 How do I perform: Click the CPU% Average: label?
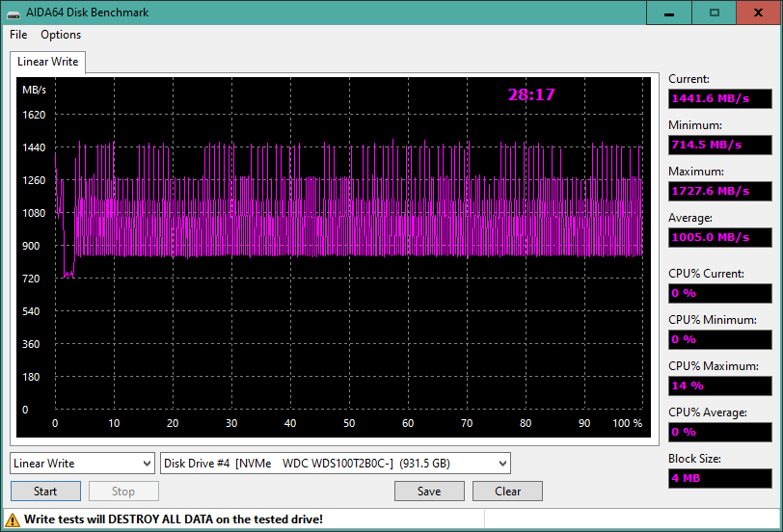708,412
